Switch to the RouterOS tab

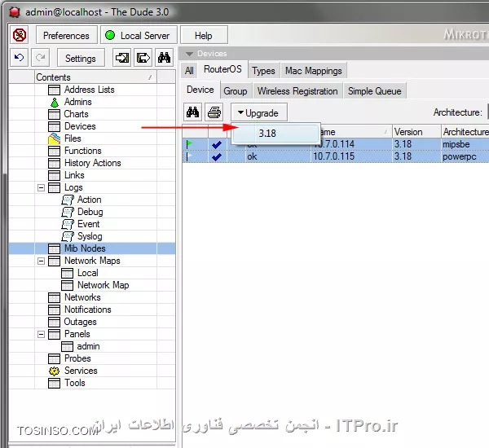222,69
